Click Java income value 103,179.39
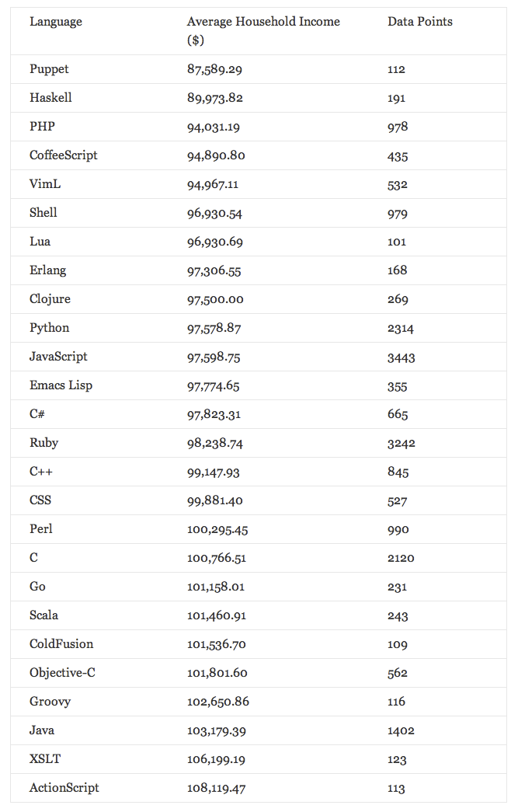Viewport: 518px width, 812px height. (x=217, y=730)
